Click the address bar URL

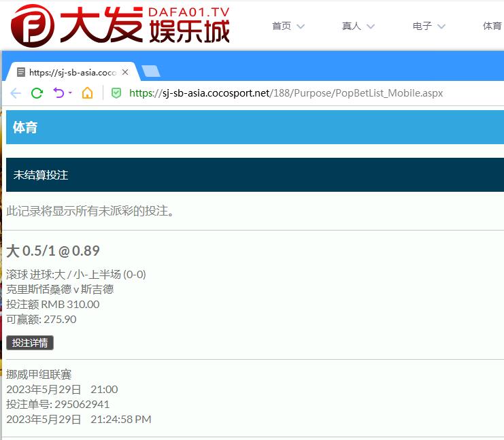coord(286,93)
